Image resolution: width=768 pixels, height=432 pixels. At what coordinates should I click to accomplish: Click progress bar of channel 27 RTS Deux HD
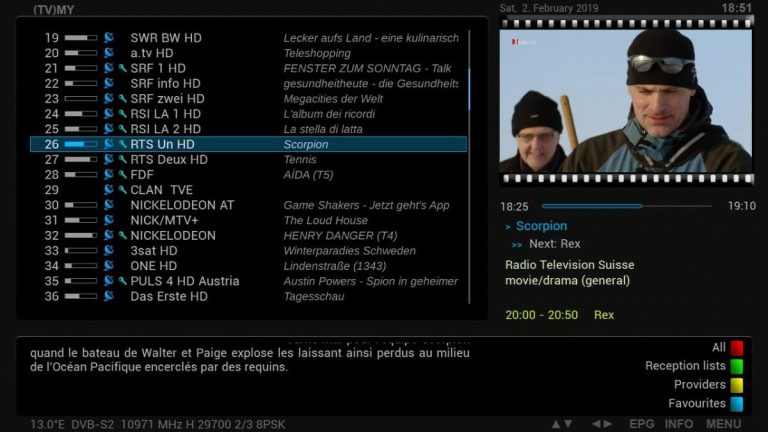click(81, 159)
